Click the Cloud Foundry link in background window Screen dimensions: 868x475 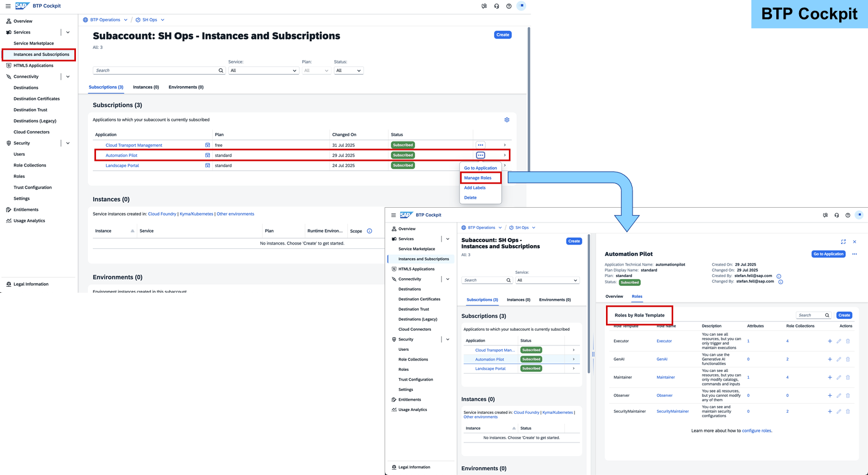162,214
